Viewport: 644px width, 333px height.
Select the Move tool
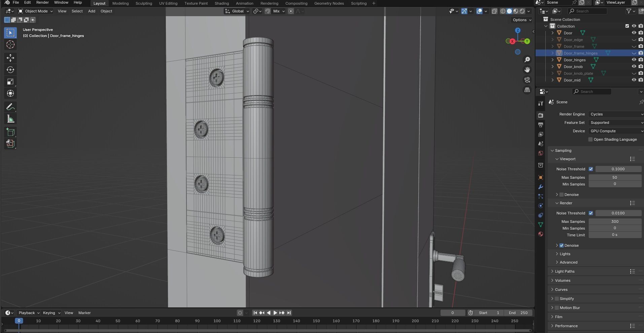coord(10,58)
